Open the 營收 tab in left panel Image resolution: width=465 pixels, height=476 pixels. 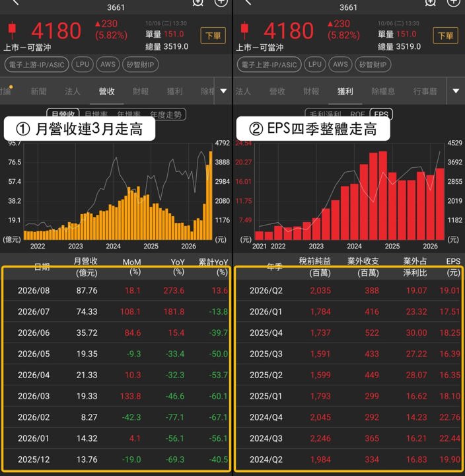click(106, 91)
